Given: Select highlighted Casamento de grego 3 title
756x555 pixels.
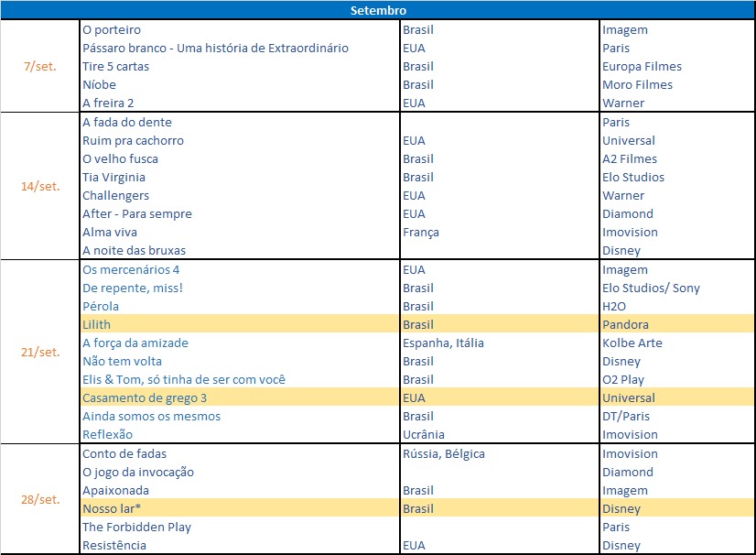Looking at the screenshot, I should pos(145,398).
